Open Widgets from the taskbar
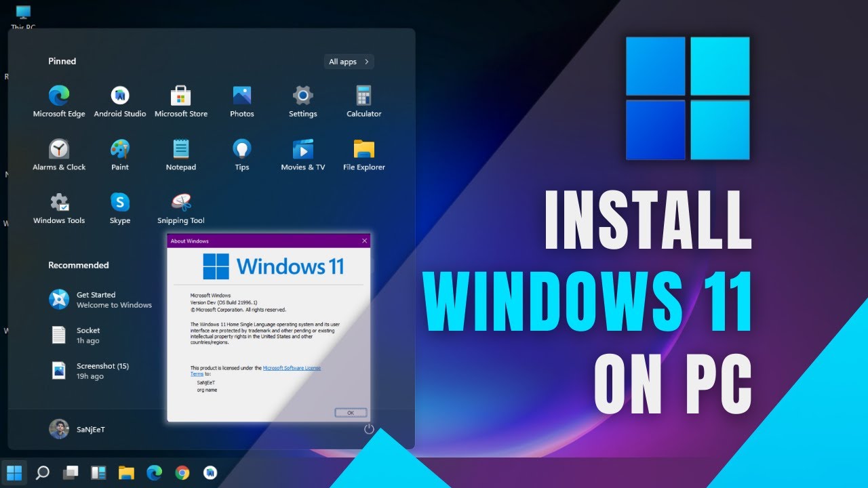This screenshot has width=868, height=488. 98,472
